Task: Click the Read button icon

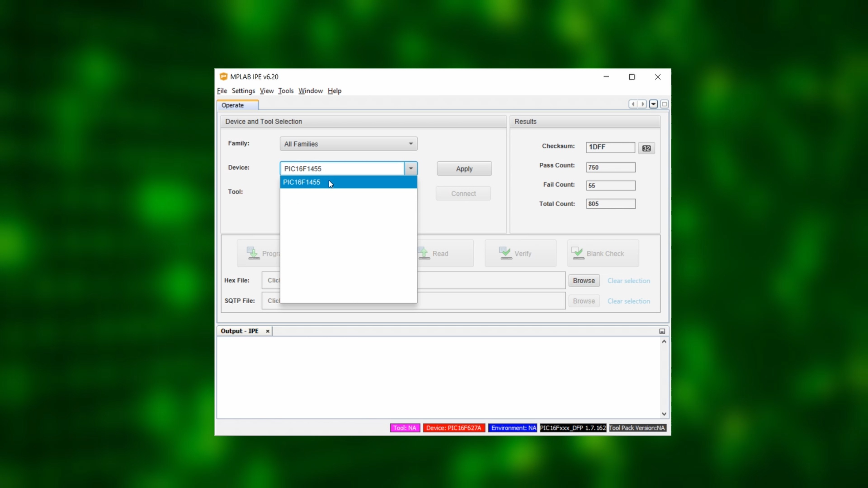Action: click(x=424, y=253)
